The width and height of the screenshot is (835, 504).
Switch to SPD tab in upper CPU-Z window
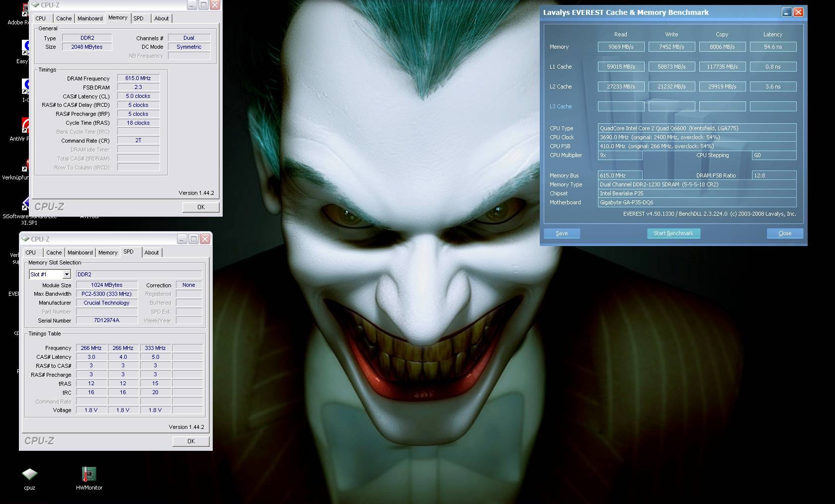click(x=139, y=18)
